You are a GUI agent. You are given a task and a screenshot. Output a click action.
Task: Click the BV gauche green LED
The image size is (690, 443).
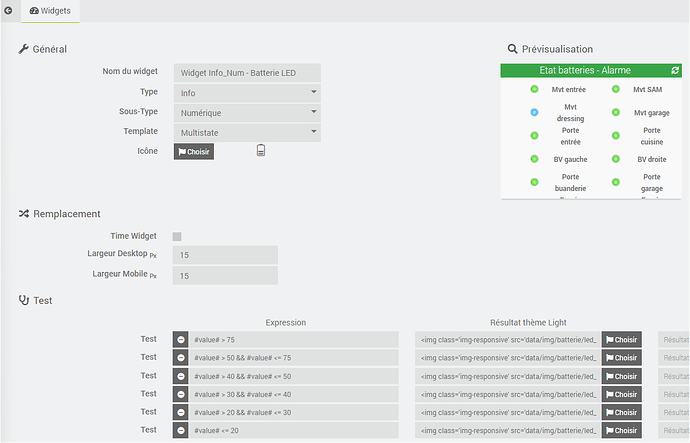[x=534, y=159]
